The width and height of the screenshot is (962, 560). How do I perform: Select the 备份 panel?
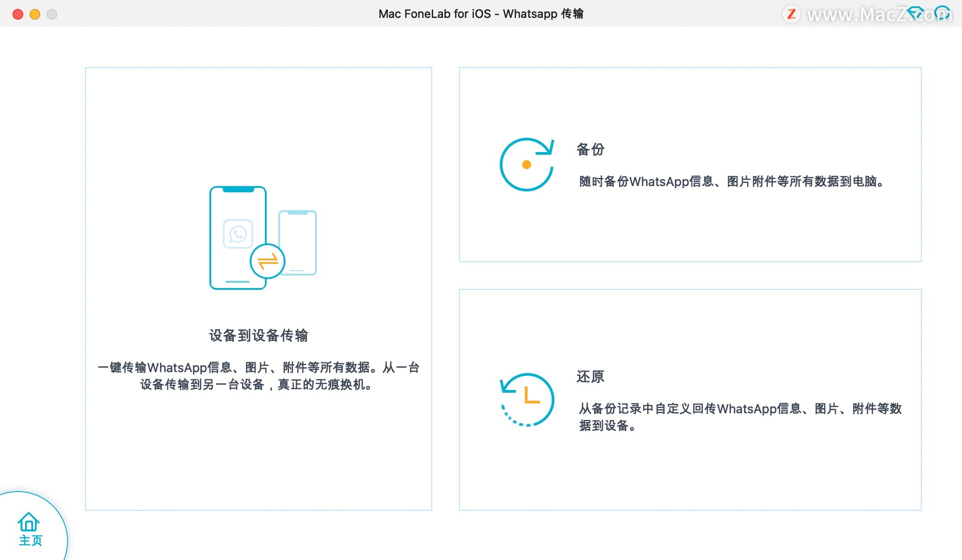(690, 164)
